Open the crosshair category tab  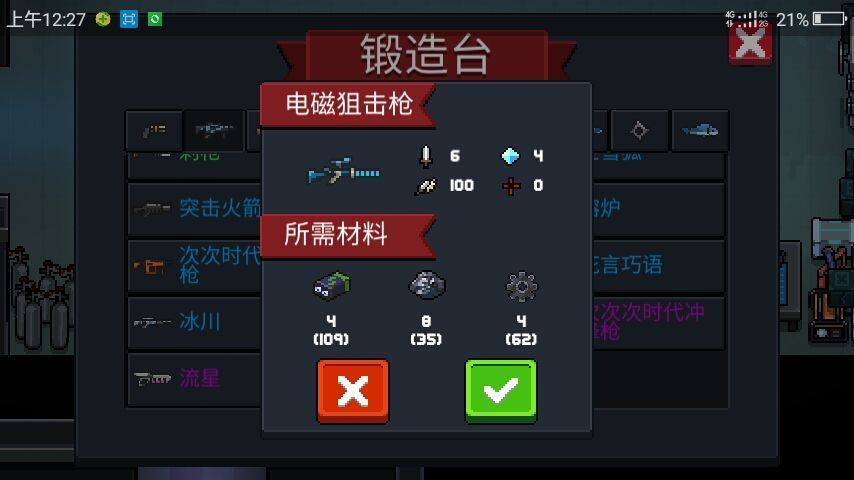[x=639, y=131]
